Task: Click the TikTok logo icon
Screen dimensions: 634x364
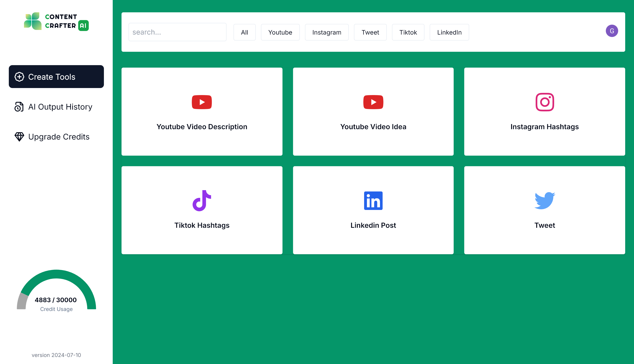Action: pyautogui.click(x=202, y=200)
